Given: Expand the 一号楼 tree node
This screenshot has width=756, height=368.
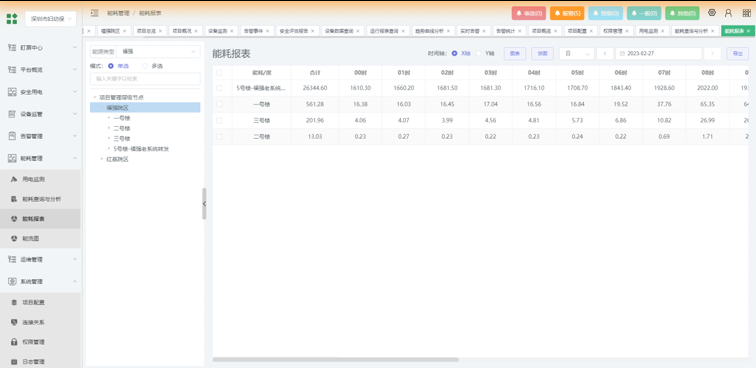Looking at the screenshot, I should point(109,118).
